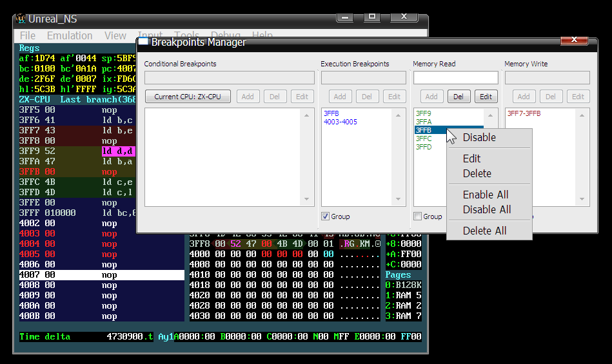
Task: Click the bc:0100 register value
Action: (x=37, y=68)
